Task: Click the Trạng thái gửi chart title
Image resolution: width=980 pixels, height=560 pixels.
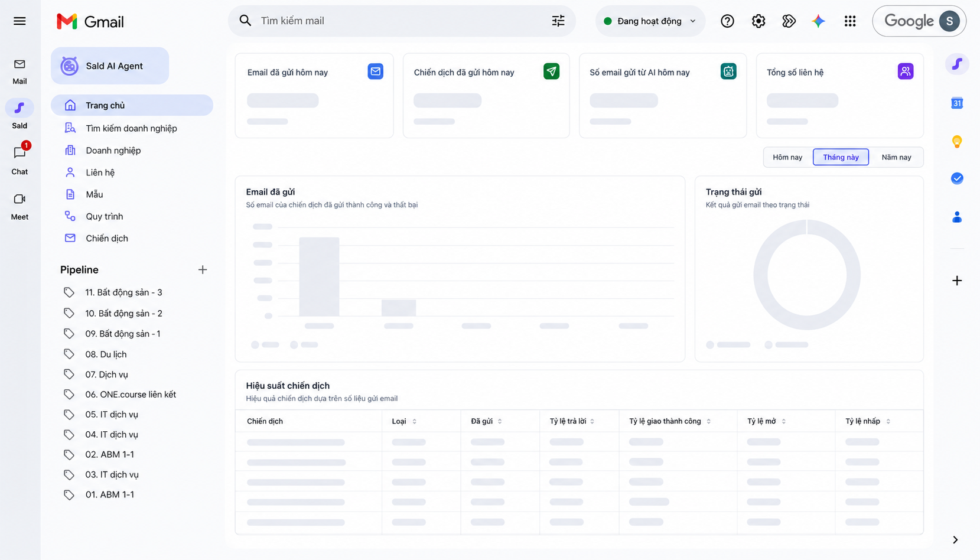Action: click(734, 192)
